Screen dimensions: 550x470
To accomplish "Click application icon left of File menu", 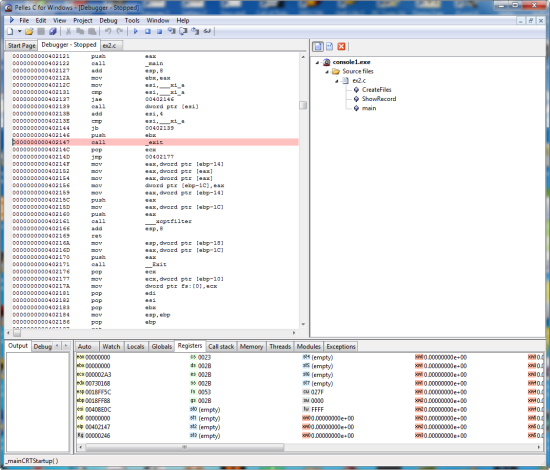I will pyautogui.click(x=12, y=20).
